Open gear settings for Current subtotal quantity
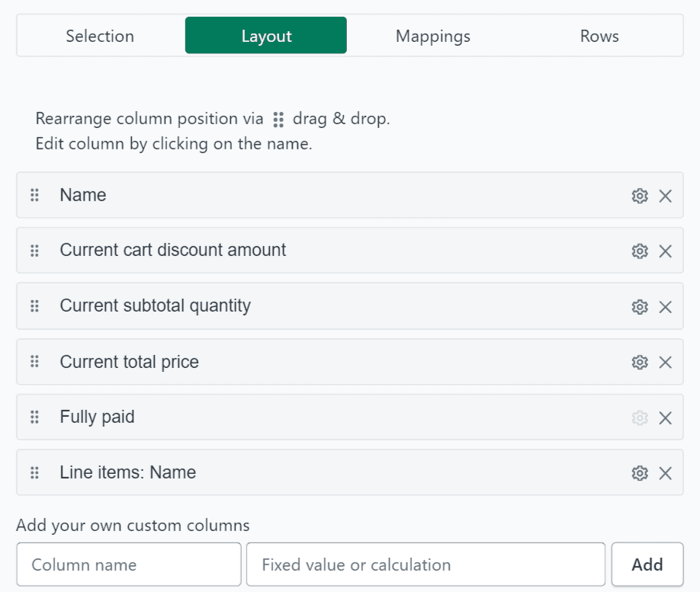Screen dimensions: 700x592 [x=640, y=307]
